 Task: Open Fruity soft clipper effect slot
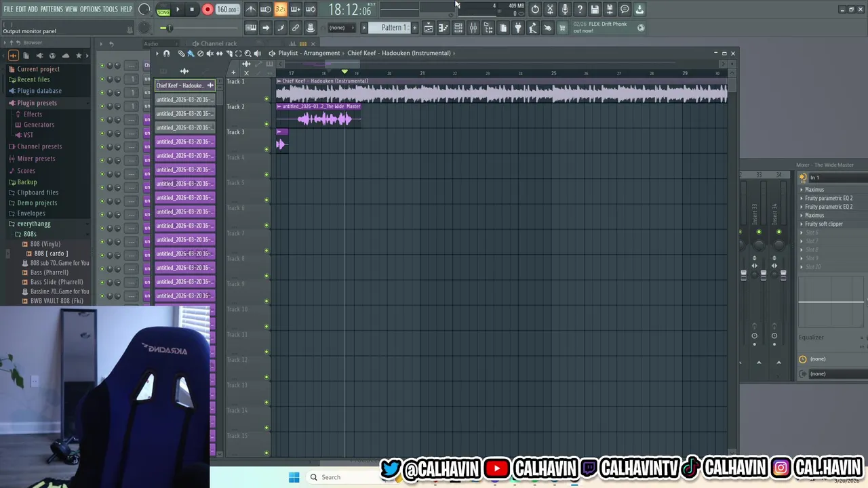824,224
